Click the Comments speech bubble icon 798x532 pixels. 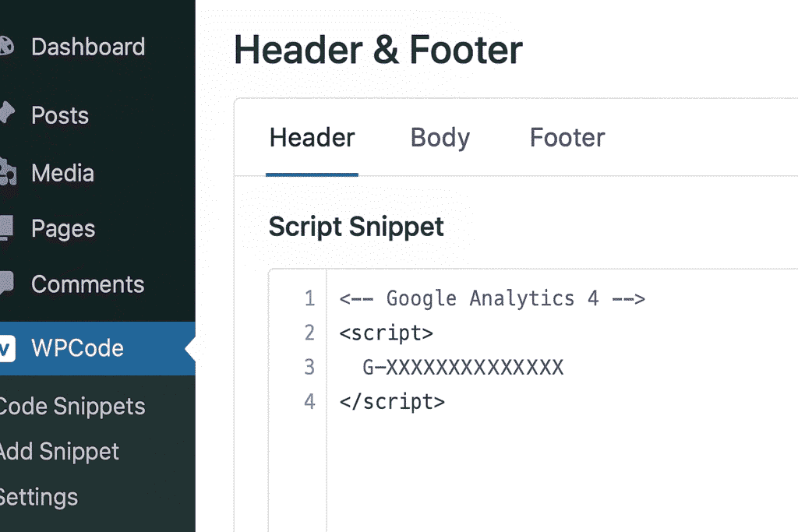click(6, 284)
